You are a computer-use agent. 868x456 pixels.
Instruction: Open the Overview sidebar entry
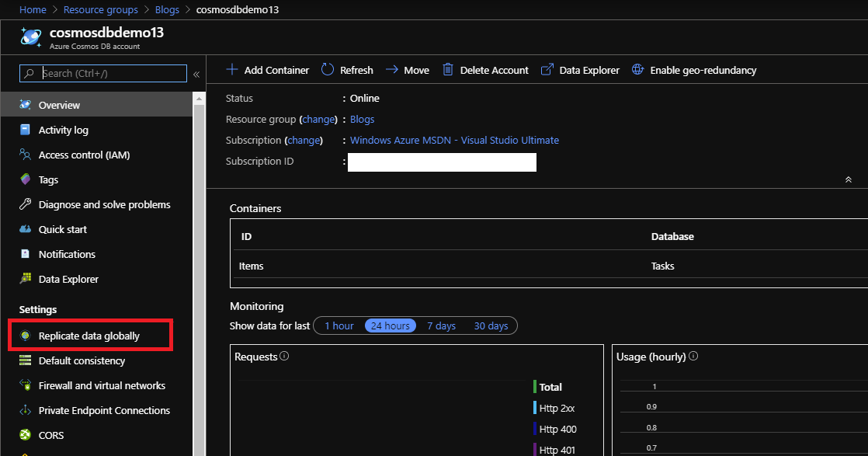58,105
